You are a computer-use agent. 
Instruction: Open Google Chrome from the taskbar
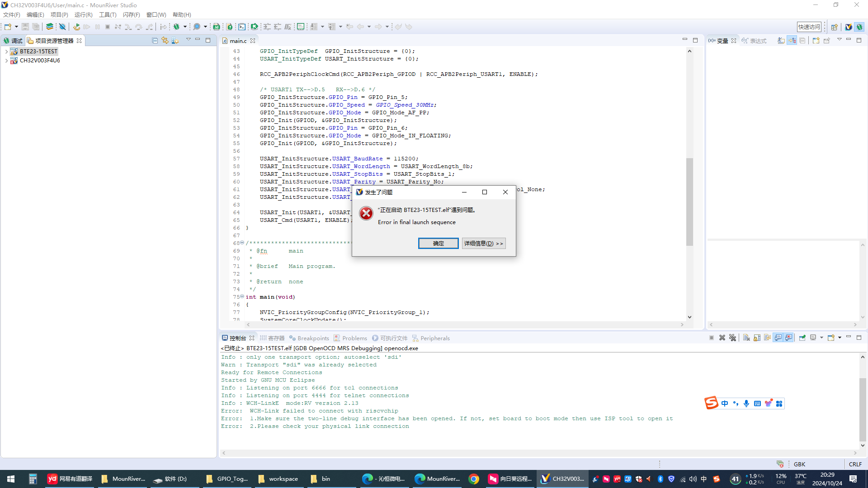(x=474, y=479)
